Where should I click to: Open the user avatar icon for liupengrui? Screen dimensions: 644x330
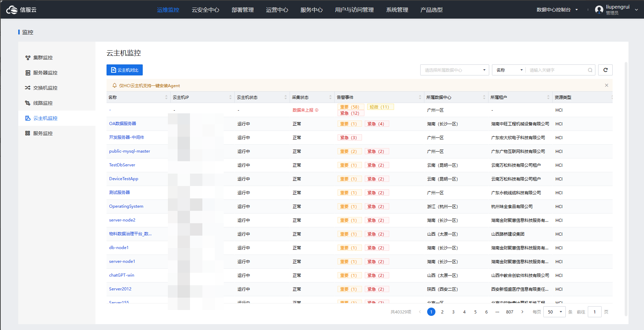(x=599, y=10)
